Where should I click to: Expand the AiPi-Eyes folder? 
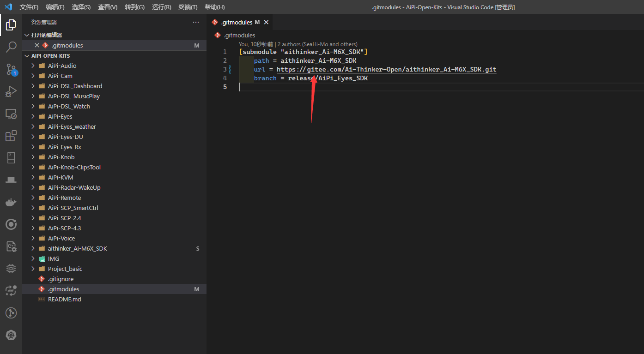(x=33, y=116)
